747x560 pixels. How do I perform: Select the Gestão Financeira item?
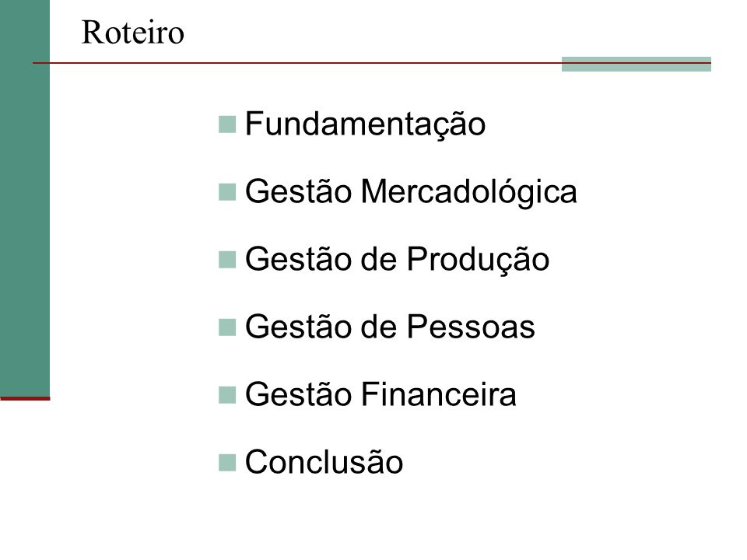tap(381, 394)
